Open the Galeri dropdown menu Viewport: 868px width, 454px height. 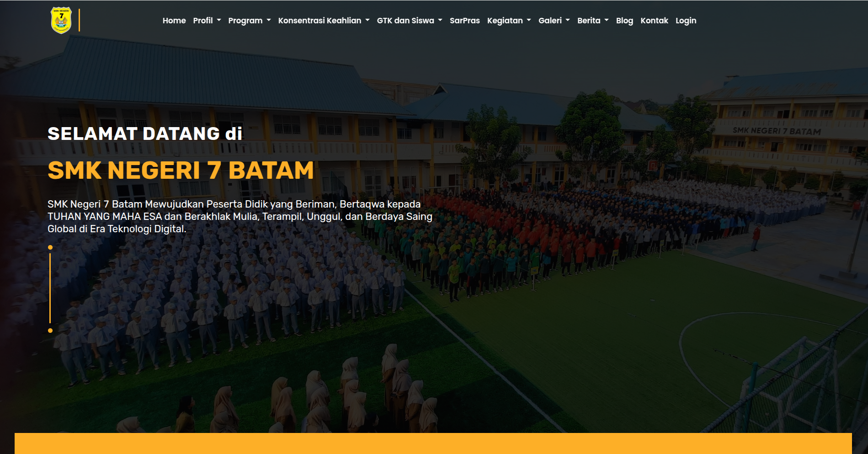(554, 21)
